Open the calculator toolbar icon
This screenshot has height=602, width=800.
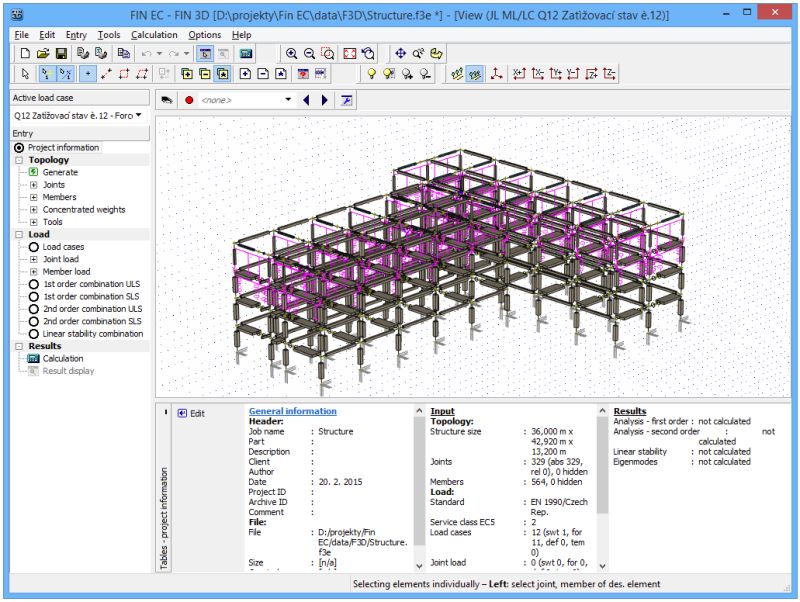pyautogui.click(x=248, y=52)
